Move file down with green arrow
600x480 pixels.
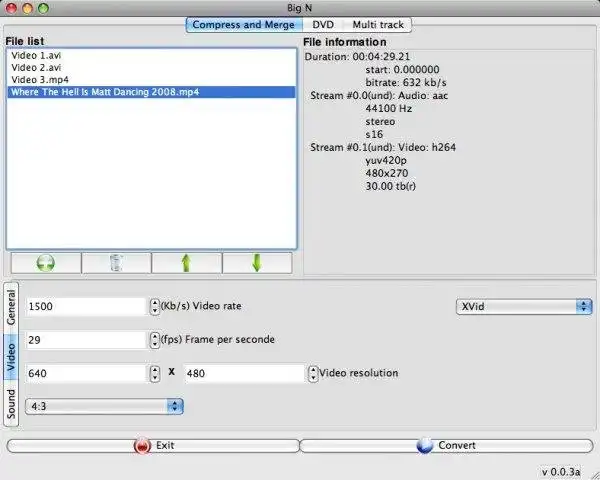pyautogui.click(x=257, y=263)
